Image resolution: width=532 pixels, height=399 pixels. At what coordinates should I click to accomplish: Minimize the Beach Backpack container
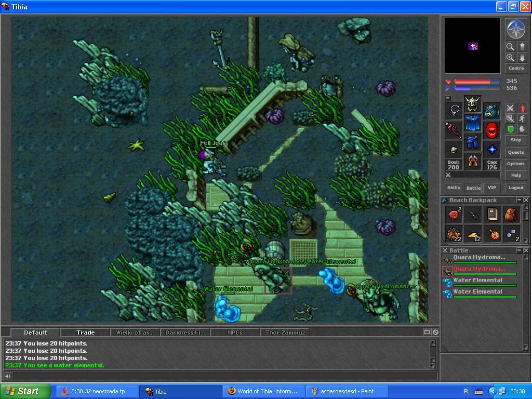pyautogui.click(x=519, y=200)
